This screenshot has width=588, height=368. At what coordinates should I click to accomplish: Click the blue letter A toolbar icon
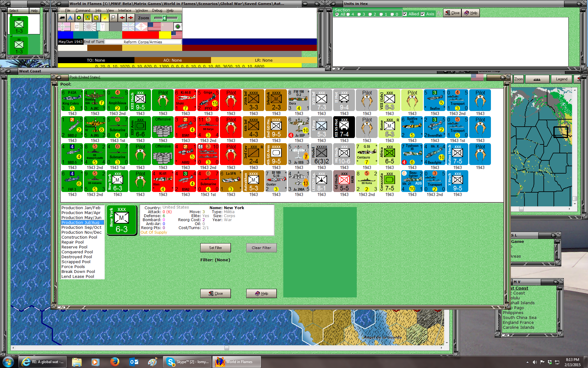click(70, 18)
